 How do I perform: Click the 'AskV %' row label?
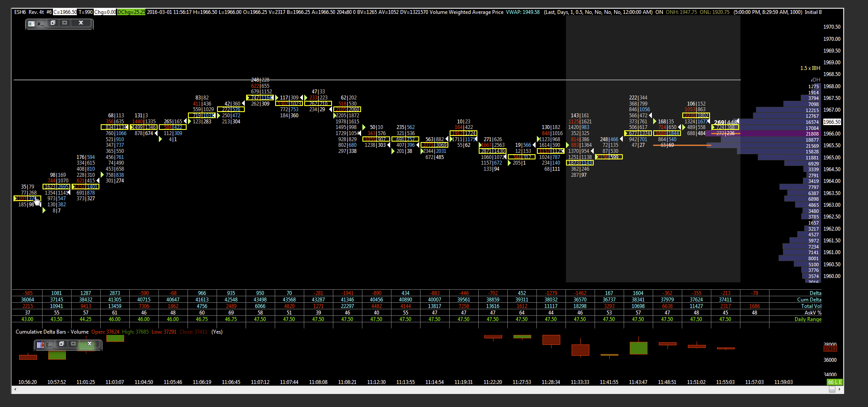pyautogui.click(x=813, y=313)
